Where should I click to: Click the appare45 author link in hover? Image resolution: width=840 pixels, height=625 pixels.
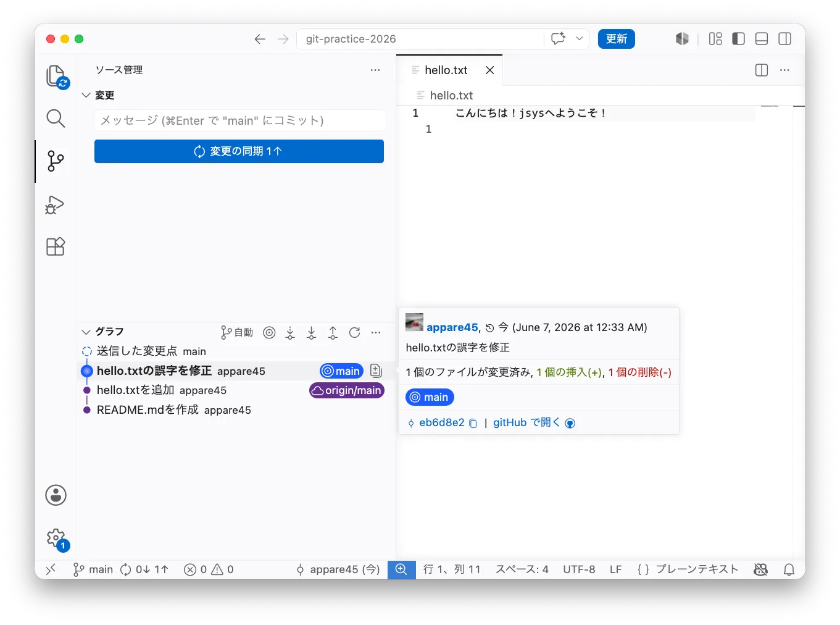tap(452, 327)
